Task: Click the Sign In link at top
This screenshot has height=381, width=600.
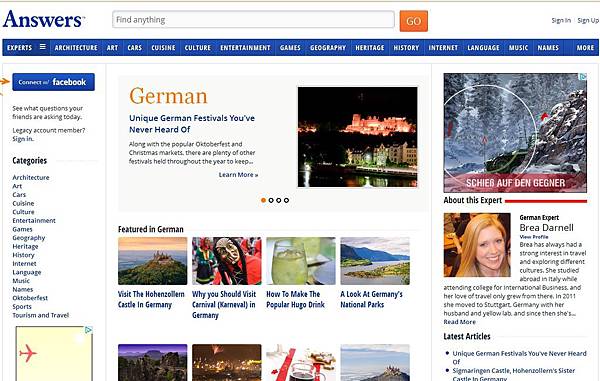Action: (561, 20)
